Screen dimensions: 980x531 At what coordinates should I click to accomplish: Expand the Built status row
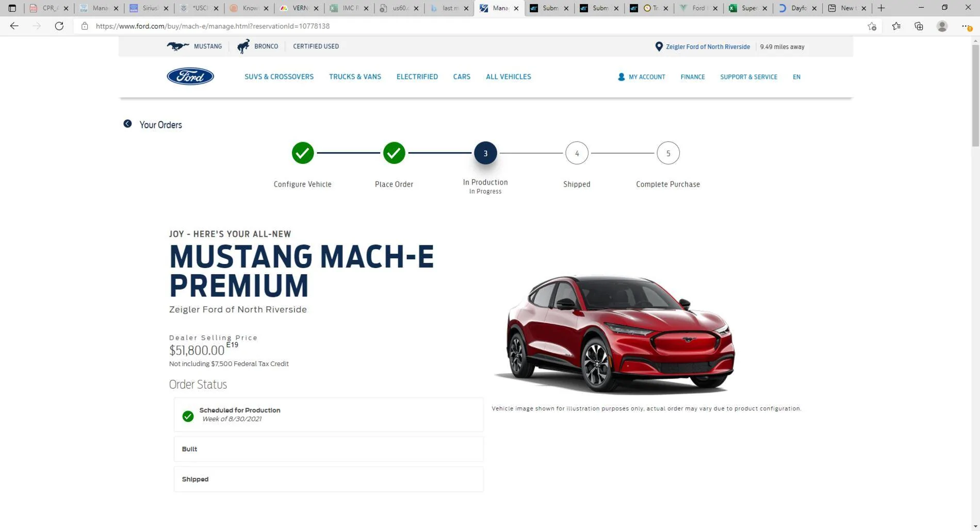click(329, 449)
